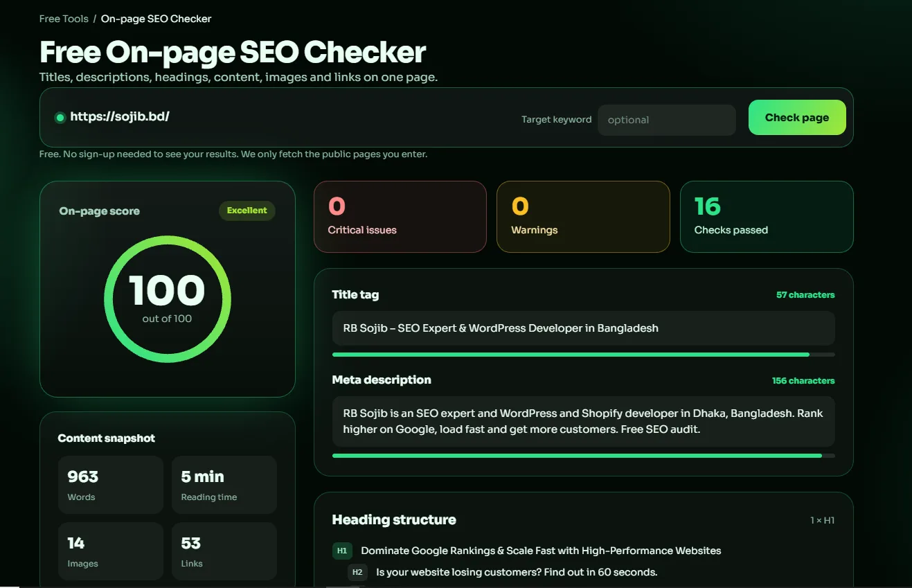Click the Content snapshot section title
The width and height of the screenshot is (912, 588).
[x=107, y=438]
